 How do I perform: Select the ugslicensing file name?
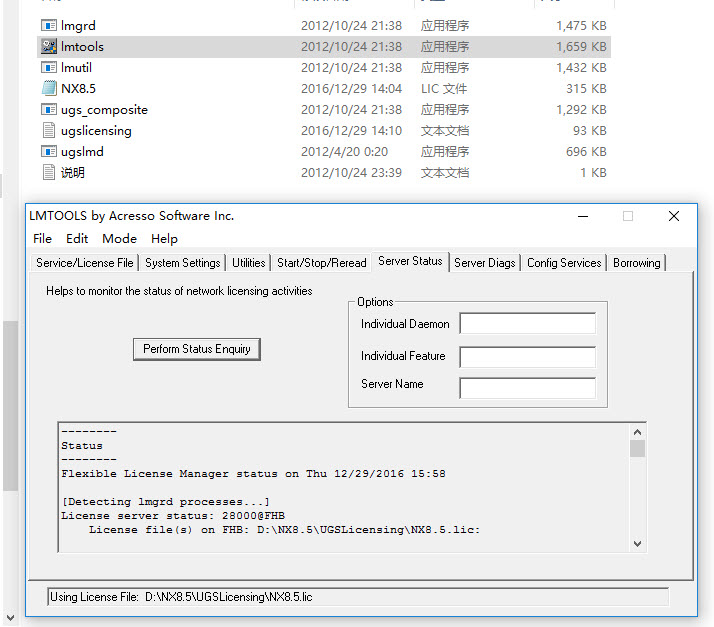(96, 131)
